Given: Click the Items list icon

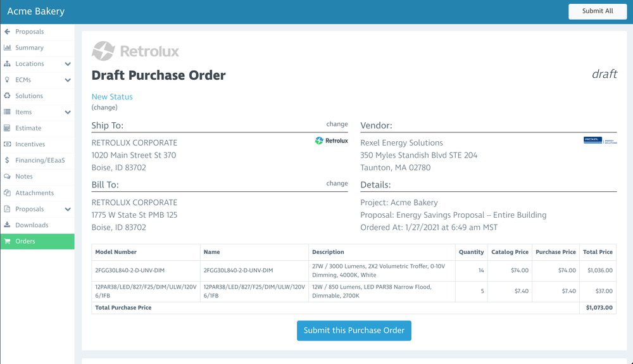Looking at the screenshot, I should [x=7, y=112].
